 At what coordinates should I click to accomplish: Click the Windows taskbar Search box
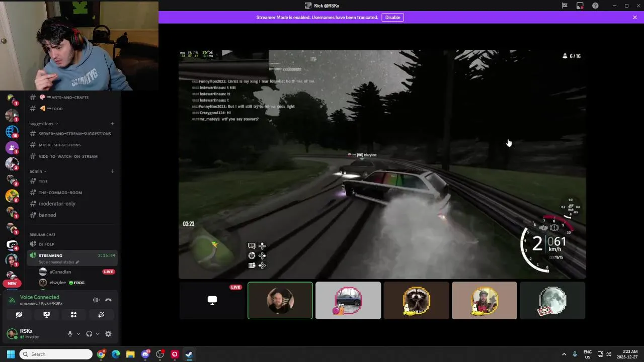point(56,354)
